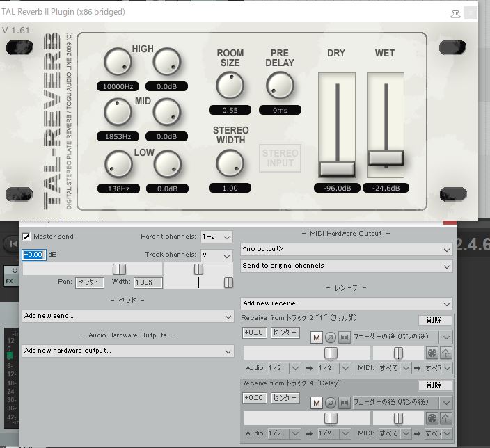Click the MID frequency knob showing 1853Hz
Image resolution: width=490 pixels, height=448 pixels.
118,112
